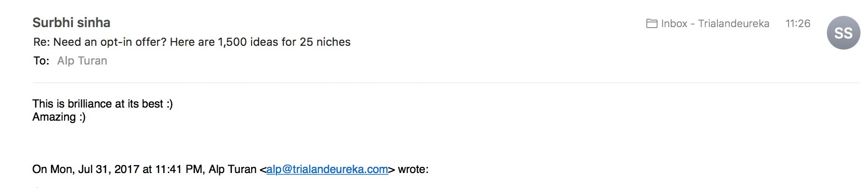The width and height of the screenshot is (868, 188).
Task: Click the word "wrote:" in the quote header
Action: [413, 169]
